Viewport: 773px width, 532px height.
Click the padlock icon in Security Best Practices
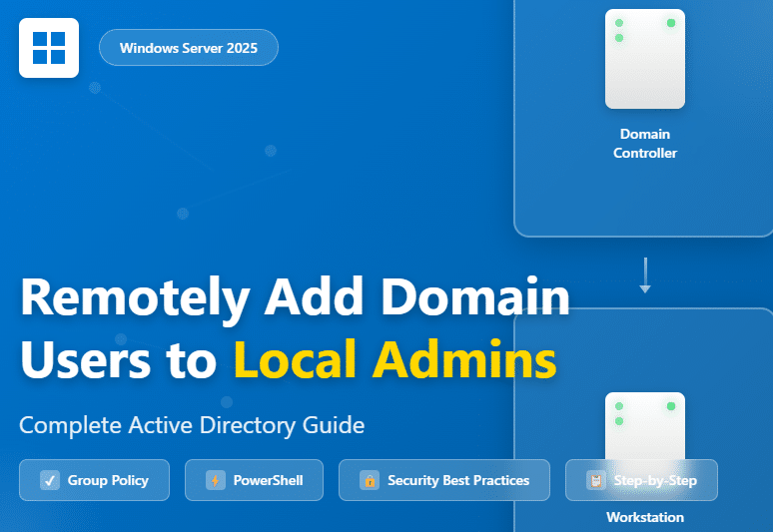point(370,480)
